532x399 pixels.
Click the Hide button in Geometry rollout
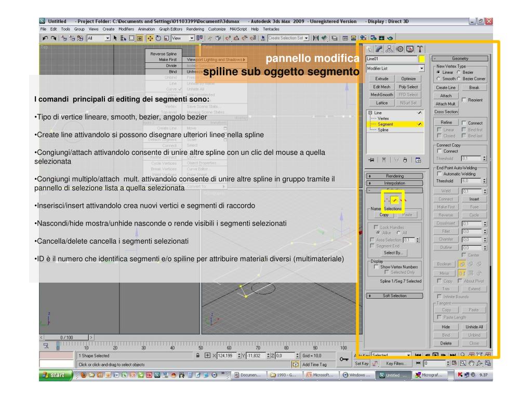[446, 327]
